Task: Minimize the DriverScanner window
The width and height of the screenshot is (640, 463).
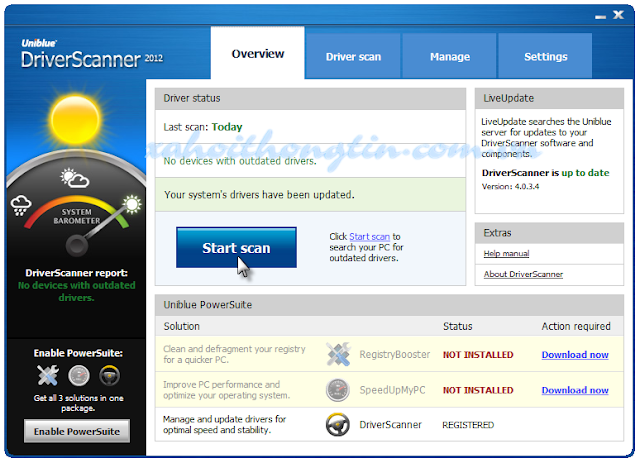Action: pos(600,16)
